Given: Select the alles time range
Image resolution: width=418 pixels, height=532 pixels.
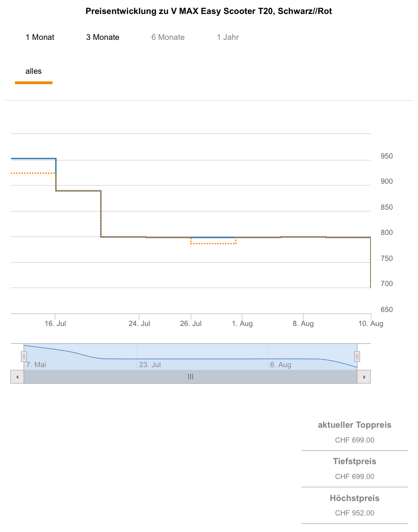Looking at the screenshot, I should coord(34,71).
